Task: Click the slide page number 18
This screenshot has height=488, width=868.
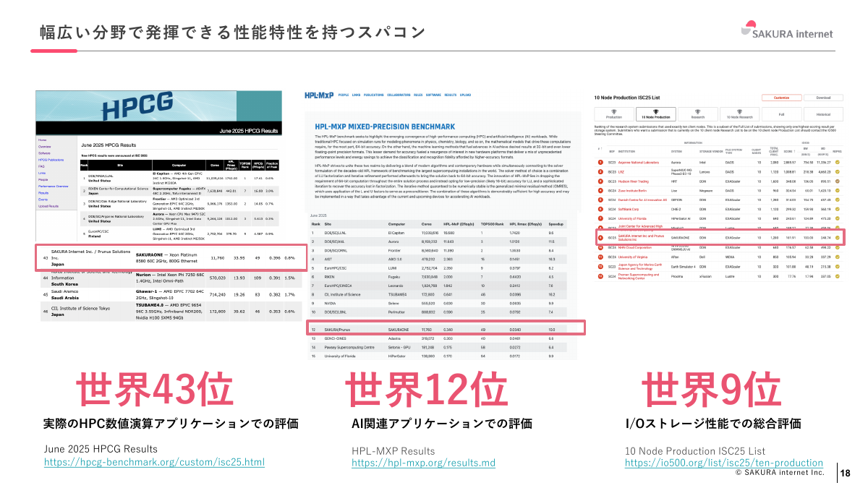Action: (x=846, y=474)
